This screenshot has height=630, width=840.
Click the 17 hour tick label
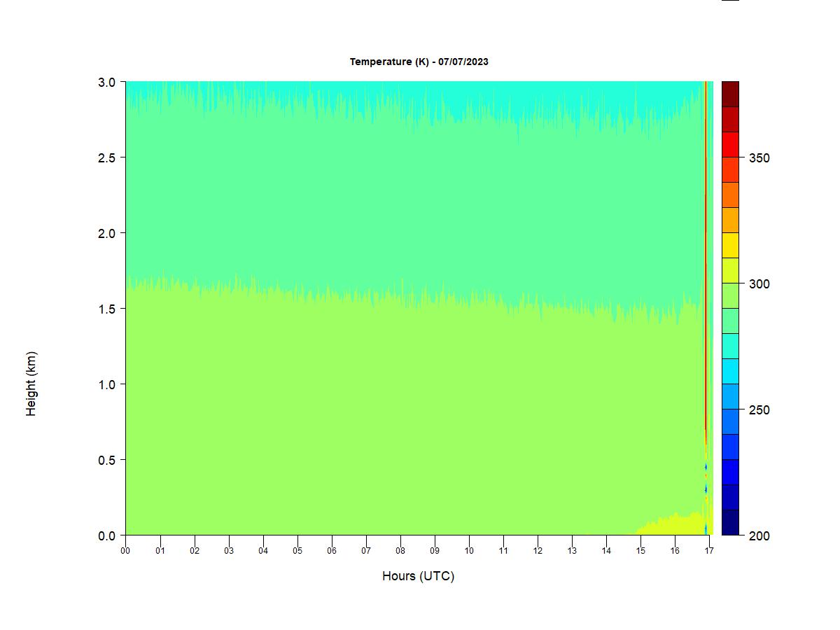[x=709, y=551]
